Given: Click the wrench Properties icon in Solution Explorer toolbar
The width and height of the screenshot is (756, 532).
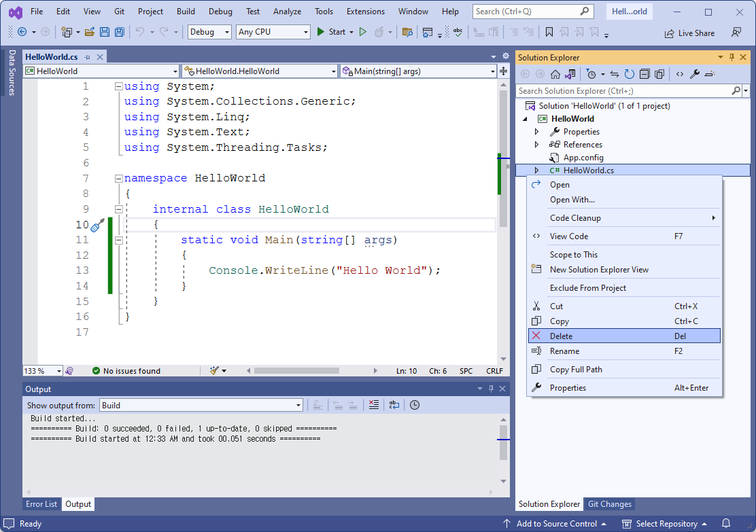Looking at the screenshot, I should point(695,74).
